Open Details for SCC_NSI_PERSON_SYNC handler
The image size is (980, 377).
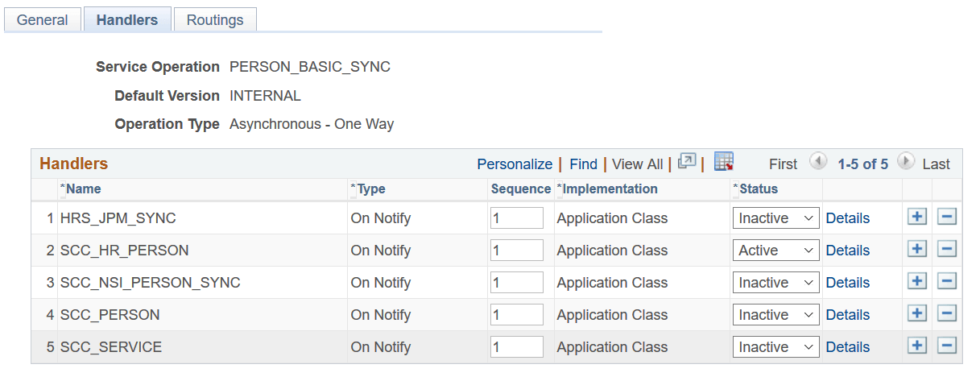pyautogui.click(x=848, y=283)
